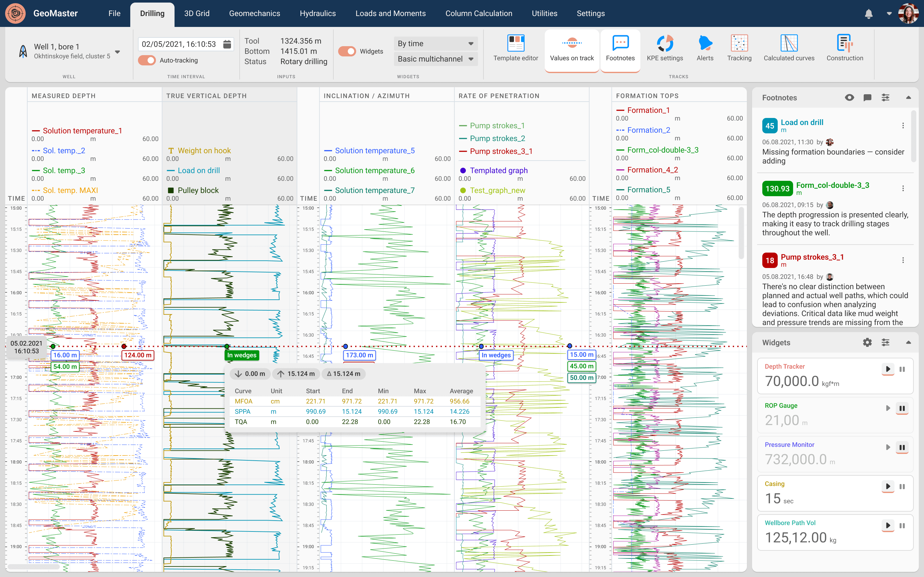Screen dimensions: 924x577
Task: Open the Hydraulics tab
Action: pyautogui.click(x=317, y=14)
